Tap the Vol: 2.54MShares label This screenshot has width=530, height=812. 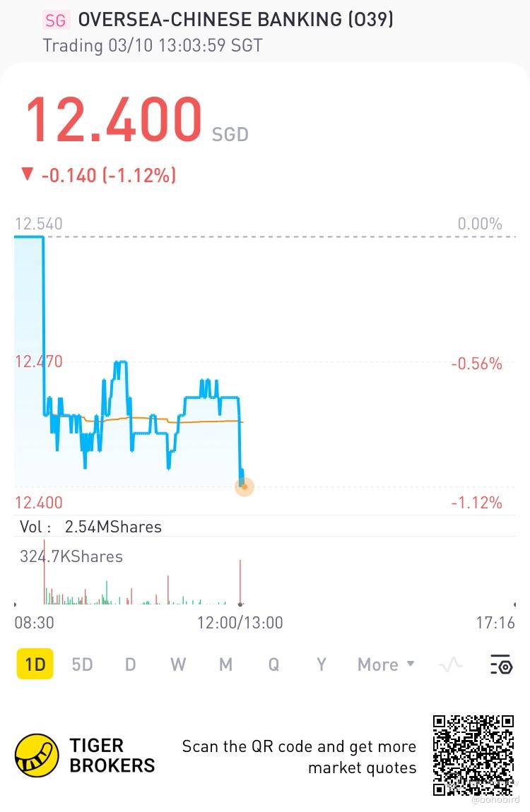[x=90, y=527]
